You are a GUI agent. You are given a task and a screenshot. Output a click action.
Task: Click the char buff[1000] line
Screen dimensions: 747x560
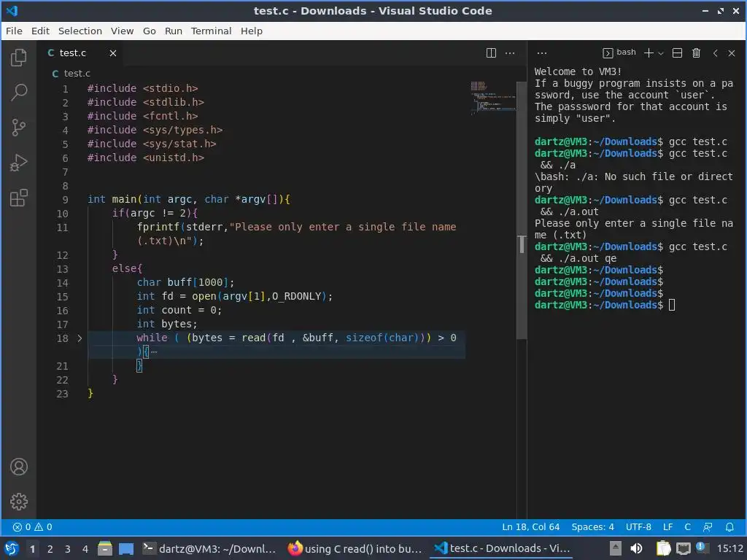[x=185, y=282]
